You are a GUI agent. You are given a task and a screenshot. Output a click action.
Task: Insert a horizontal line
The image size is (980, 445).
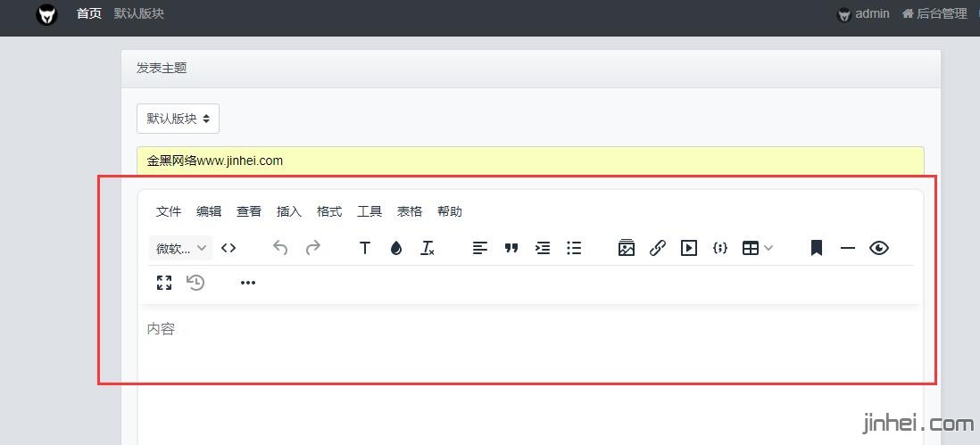pos(848,248)
